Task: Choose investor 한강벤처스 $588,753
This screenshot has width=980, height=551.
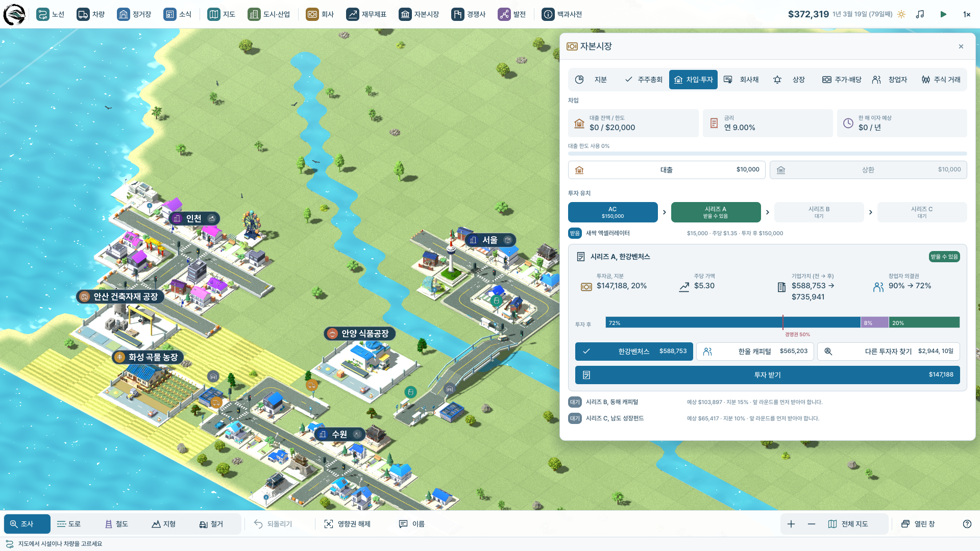Action: pos(634,352)
